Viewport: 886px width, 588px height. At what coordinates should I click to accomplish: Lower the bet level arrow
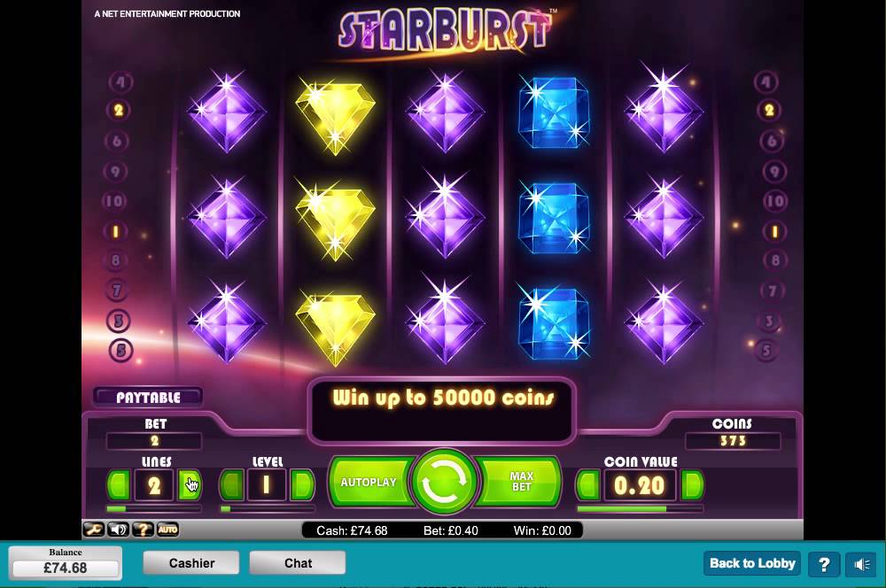[231, 484]
